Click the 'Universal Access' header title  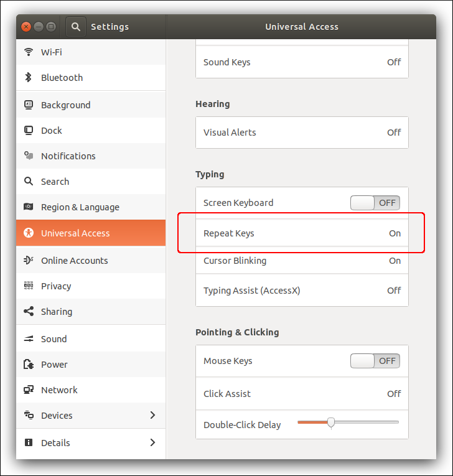tap(302, 27)
